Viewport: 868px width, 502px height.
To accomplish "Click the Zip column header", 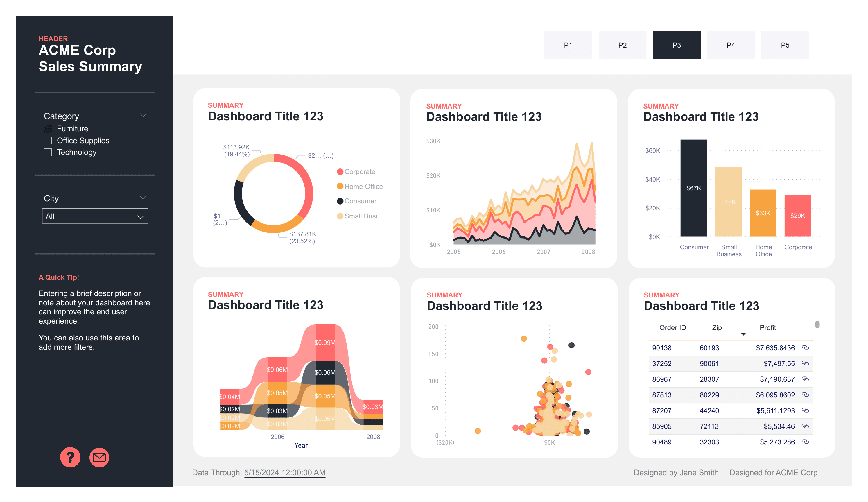I will click(x=717, y=328).
